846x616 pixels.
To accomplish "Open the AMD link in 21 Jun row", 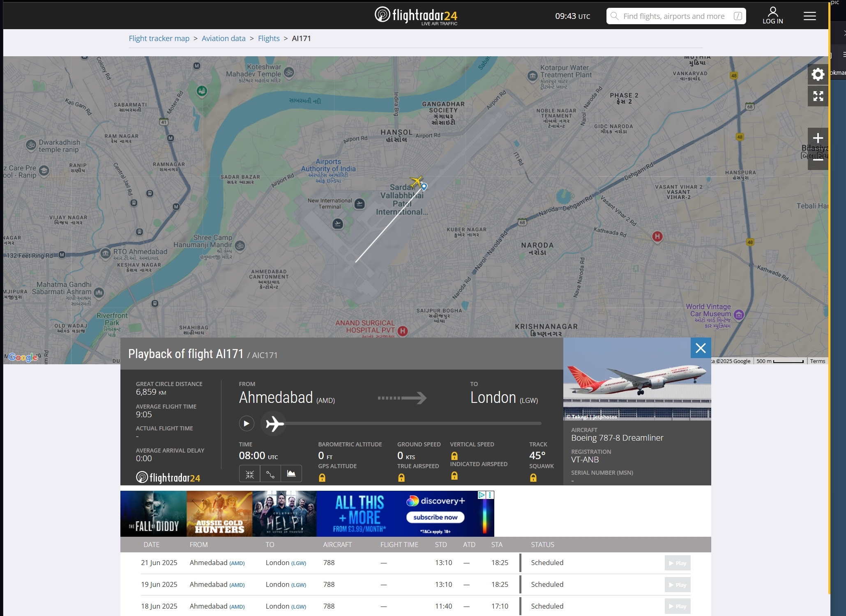I will pos(237,563).
